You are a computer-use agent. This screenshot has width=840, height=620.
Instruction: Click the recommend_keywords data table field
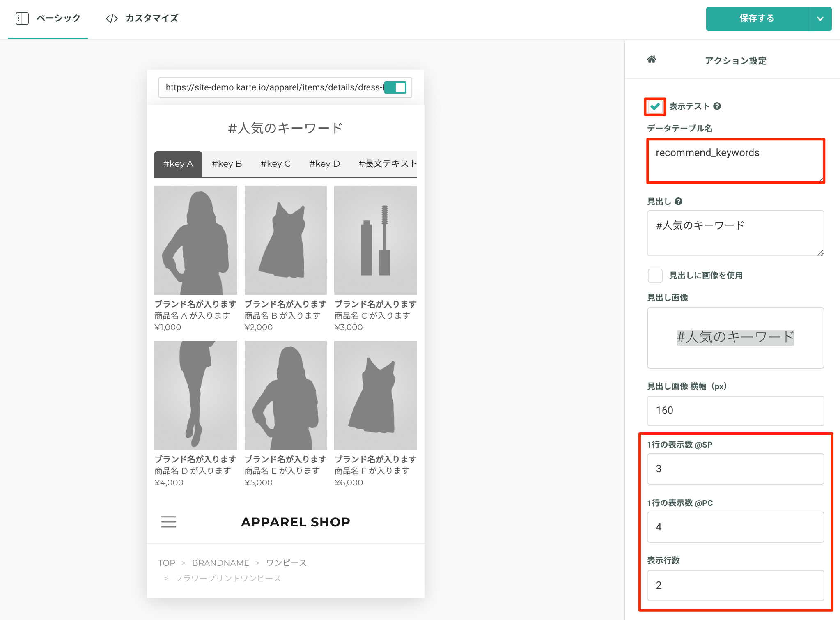[735, 161]
